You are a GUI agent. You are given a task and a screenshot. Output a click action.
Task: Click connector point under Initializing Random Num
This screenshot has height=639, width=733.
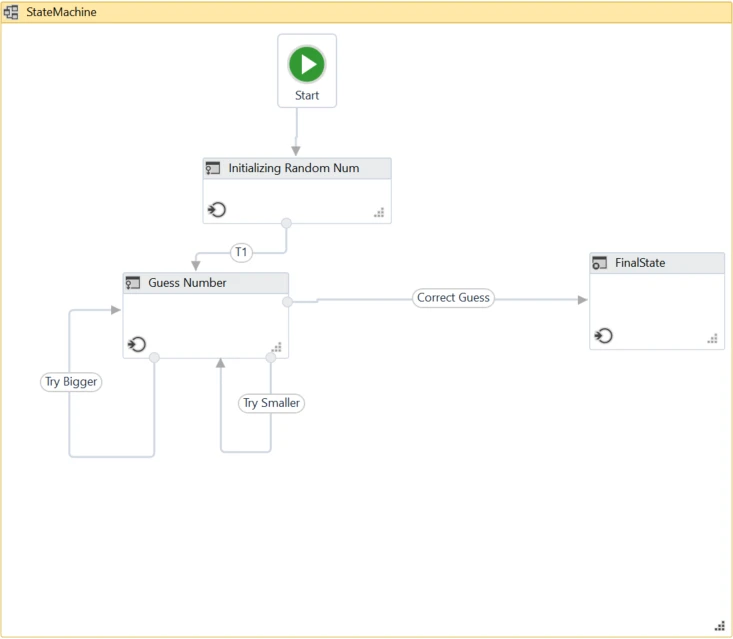coord(287,223)
